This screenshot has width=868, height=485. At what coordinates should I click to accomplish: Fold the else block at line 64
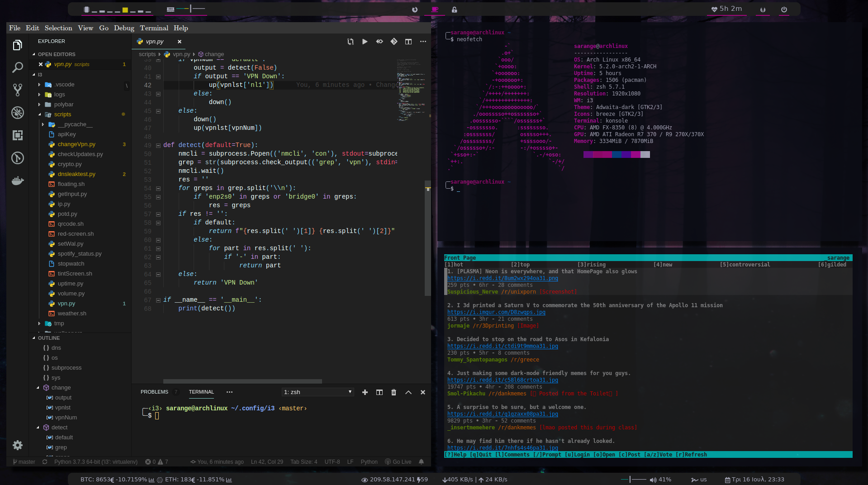(158, 274)
